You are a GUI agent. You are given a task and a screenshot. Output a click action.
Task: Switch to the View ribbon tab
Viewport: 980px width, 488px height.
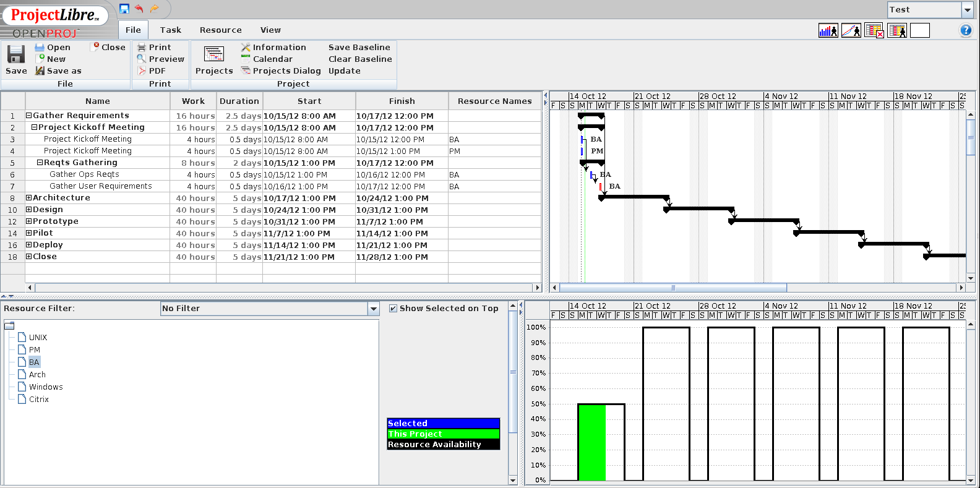pyautogui.click(x=270, y=30)
